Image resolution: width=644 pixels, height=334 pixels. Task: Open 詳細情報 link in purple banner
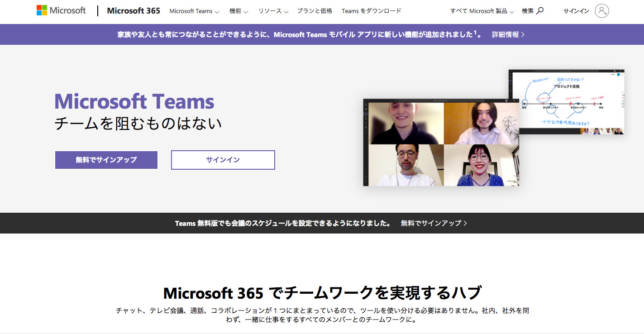click(x=508, y=34)
